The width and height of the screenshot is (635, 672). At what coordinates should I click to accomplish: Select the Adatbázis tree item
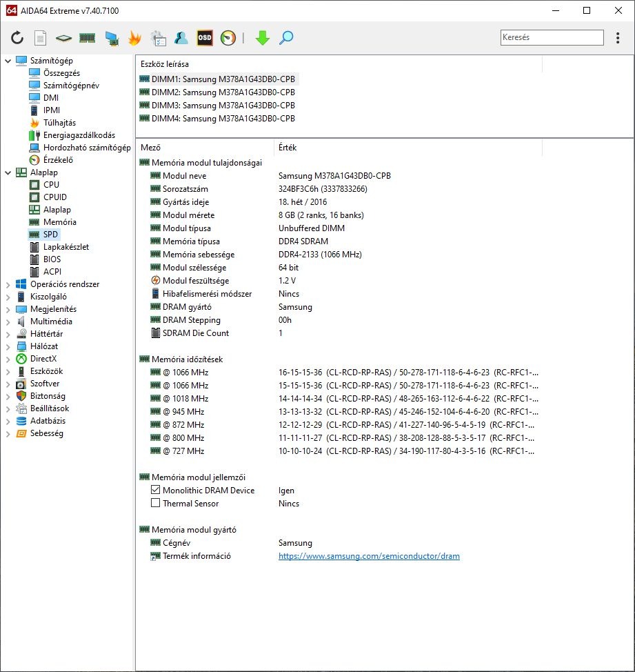coord(48,421)
